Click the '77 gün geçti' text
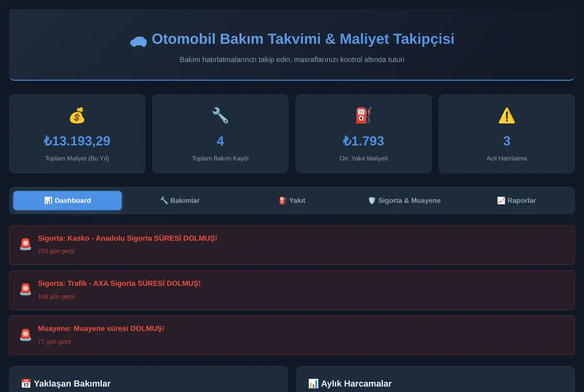 (x=55, y=342)
